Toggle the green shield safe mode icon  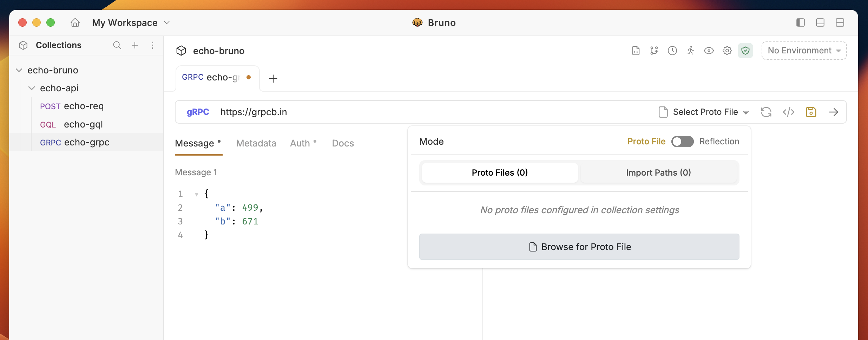[745, 51]
